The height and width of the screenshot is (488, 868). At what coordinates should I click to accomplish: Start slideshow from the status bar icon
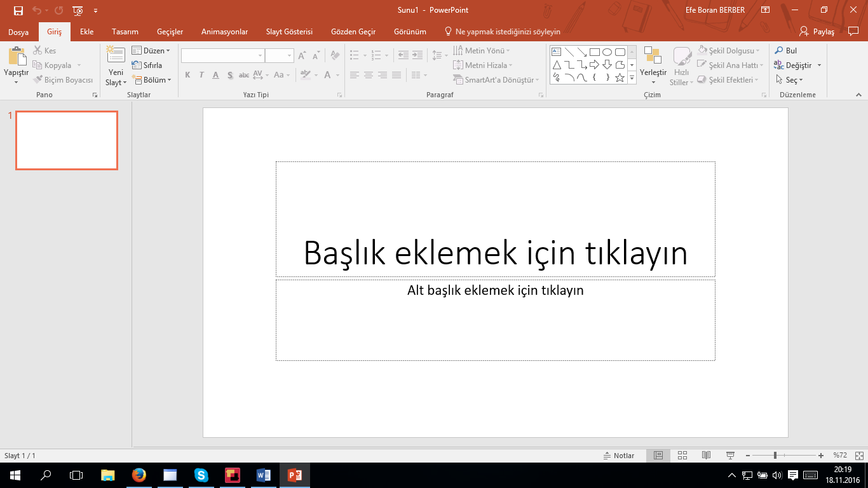(731, 456)
